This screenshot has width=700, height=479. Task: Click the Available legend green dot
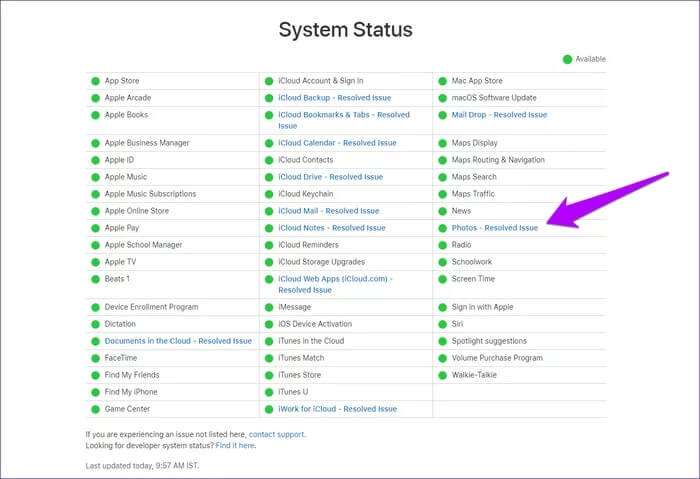pyautogui.click(x=567, y=59)
